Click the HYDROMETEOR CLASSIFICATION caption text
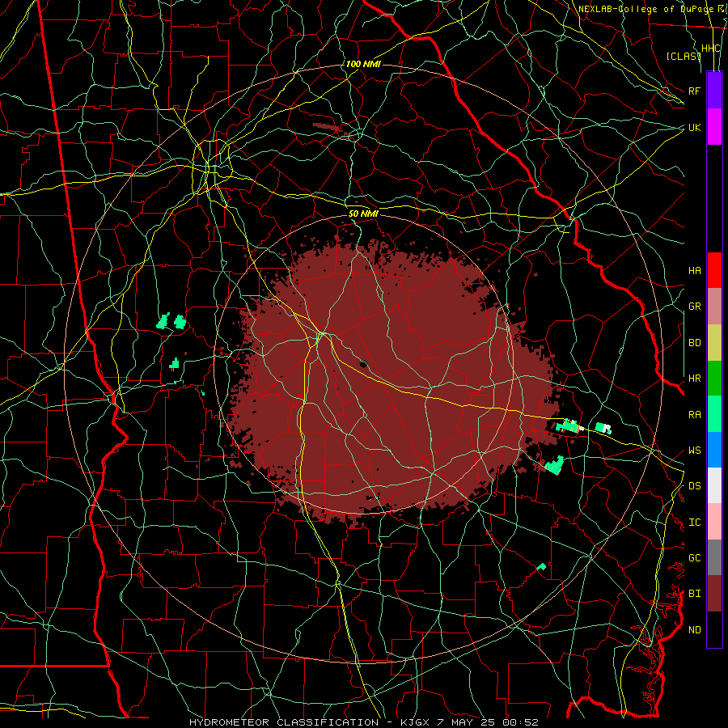Viewport: 728px width, 728px height. tap(284, 722)
